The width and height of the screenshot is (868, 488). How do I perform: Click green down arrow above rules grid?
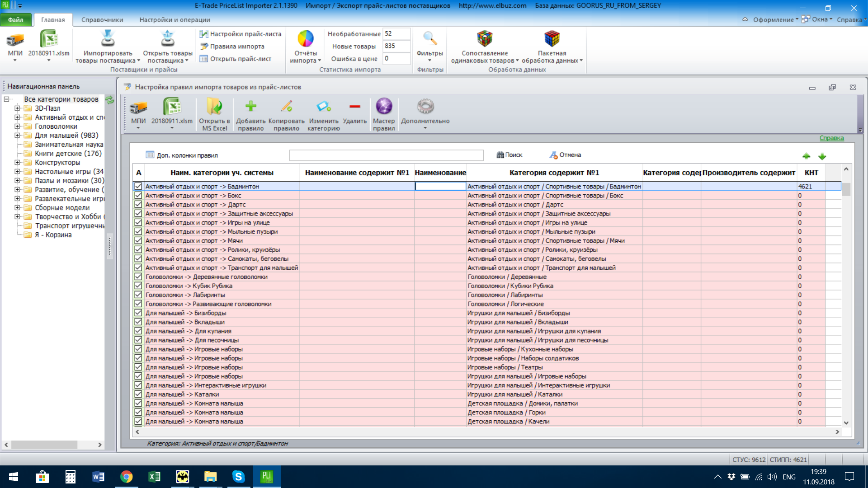click(x=822, y=156)
